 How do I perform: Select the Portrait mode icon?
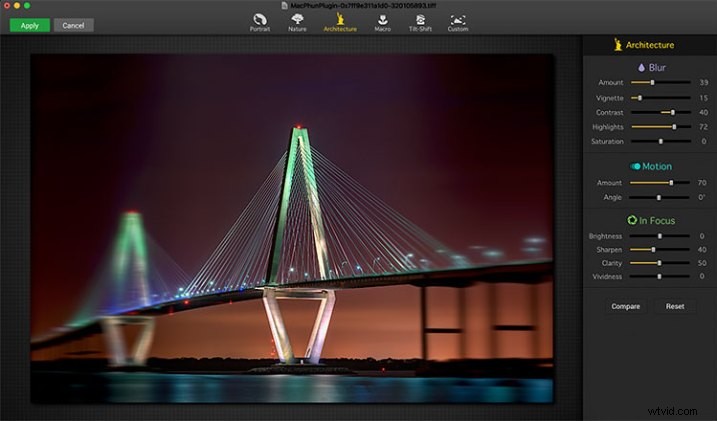[x=260, y=22]
